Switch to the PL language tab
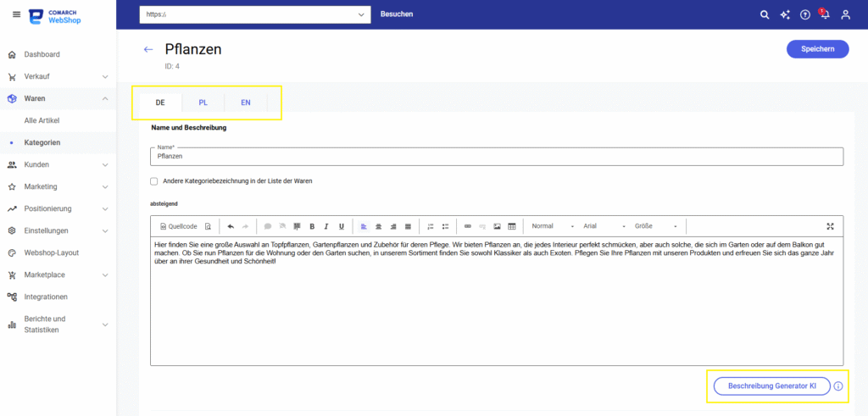This screenshot has height=416, width=868. click(203, 103)
